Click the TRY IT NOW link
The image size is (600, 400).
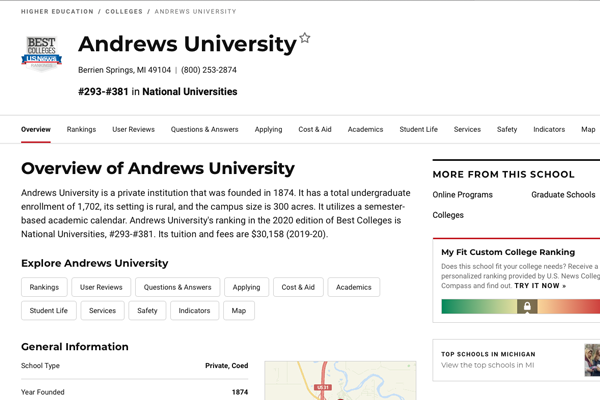[x=540, y=286]
